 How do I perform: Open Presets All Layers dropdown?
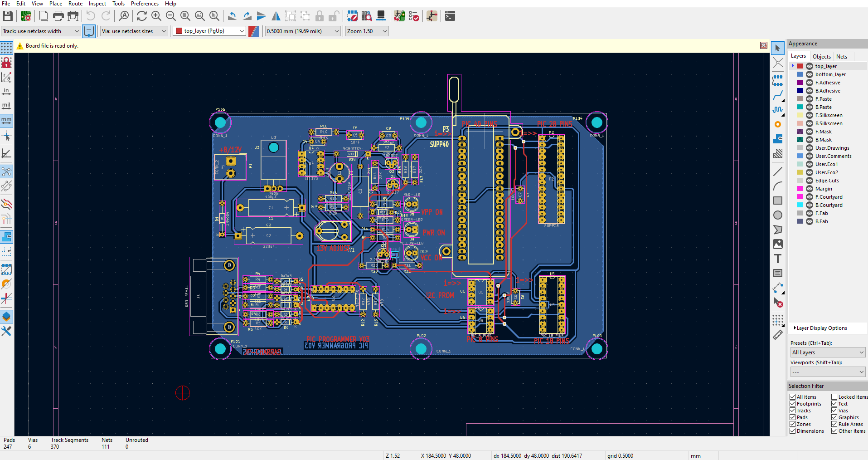(828, 352)
